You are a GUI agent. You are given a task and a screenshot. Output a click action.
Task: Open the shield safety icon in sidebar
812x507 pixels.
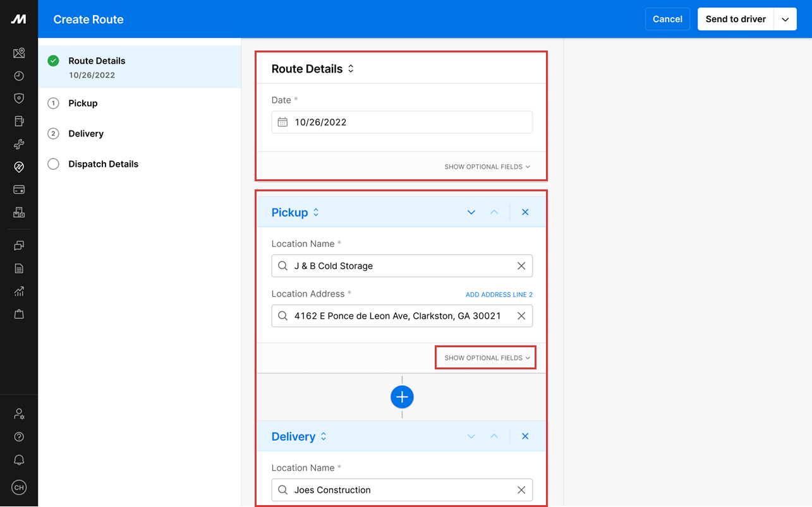tap(19, 98)
